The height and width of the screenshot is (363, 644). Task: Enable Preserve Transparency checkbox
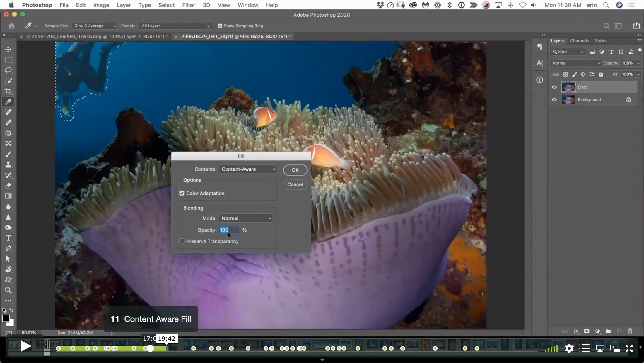(182, 241)
